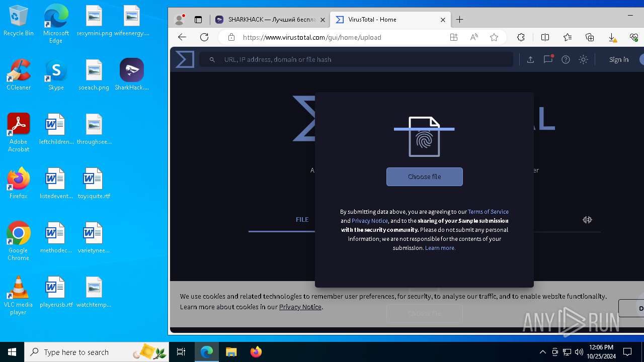The image size is (644, 362).
Task: Open Privacy Notice link in cookie banner
Action: 300,307
